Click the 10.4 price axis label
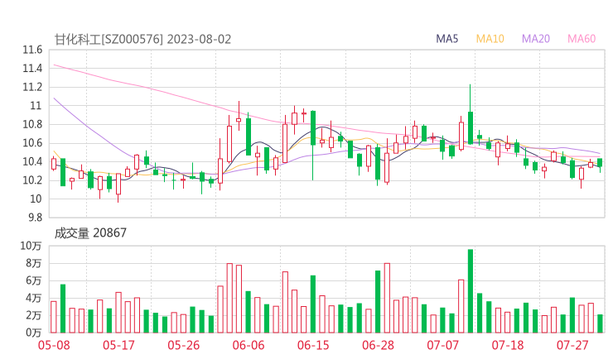This screenshot has width=613, height=364. coord(32,161)
